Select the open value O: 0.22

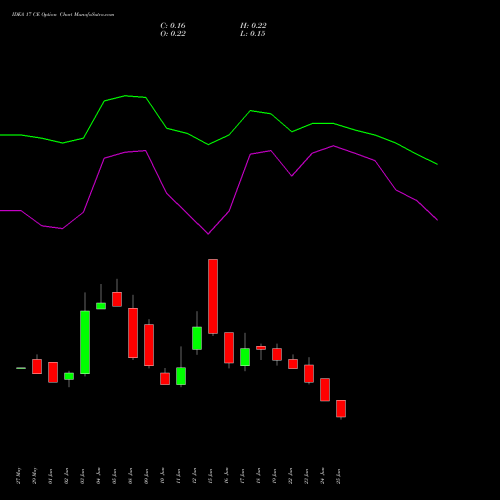click(x=173, y=34)
